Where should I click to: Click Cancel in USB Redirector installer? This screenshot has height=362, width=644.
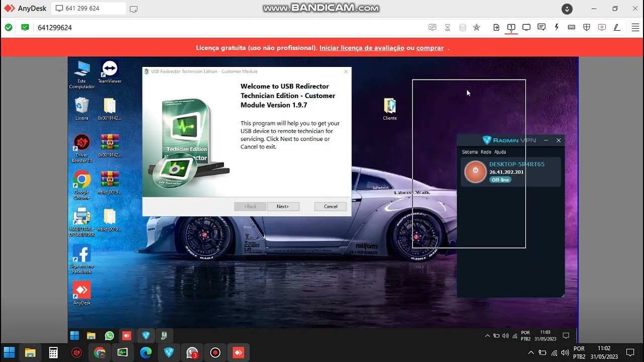(331, 207)
